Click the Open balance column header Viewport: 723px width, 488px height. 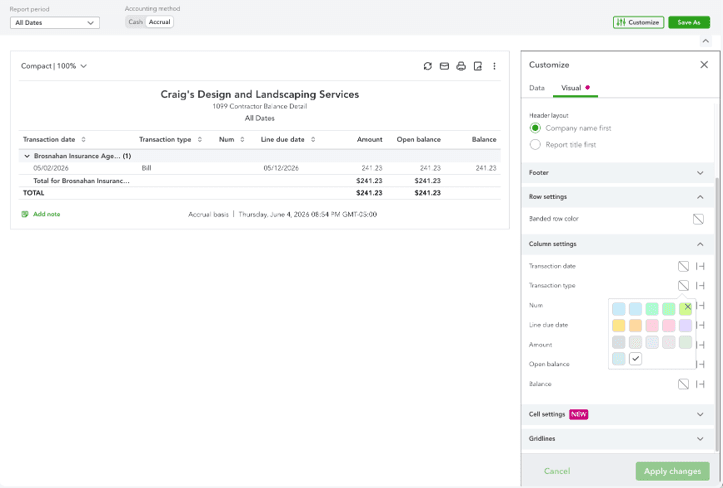tap(418, 139)
